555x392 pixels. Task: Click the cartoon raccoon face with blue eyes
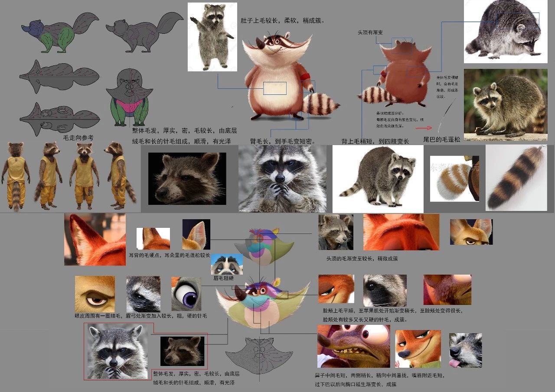tap(227, 264)
